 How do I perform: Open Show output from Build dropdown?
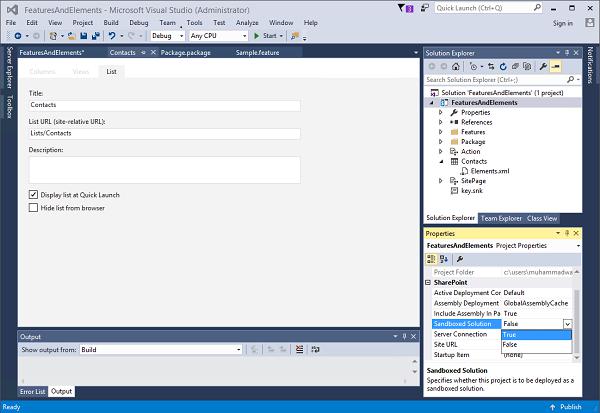coord(161,349)
